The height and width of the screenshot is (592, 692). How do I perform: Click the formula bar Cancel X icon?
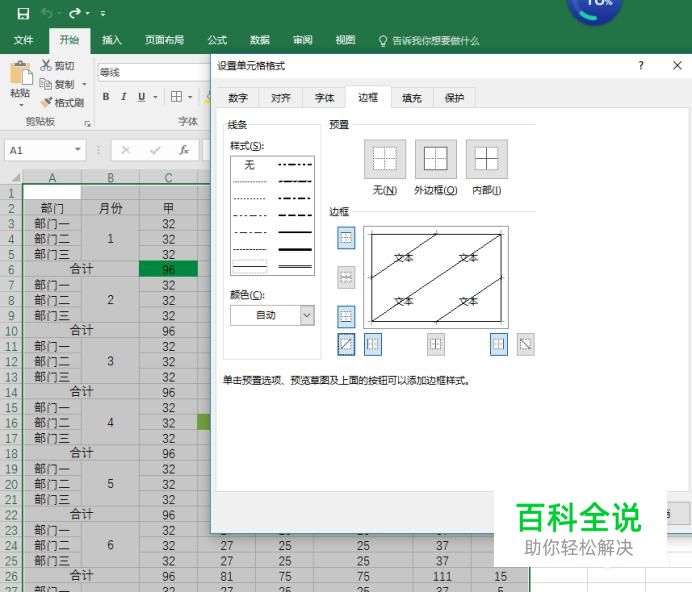[x=126, y=150]
